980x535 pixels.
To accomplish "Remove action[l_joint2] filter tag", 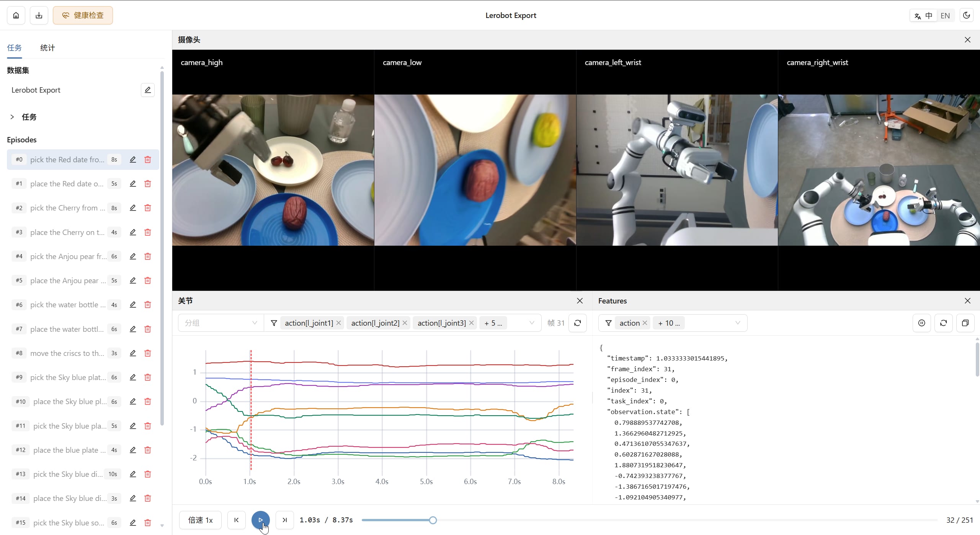I will pos(405,323).
